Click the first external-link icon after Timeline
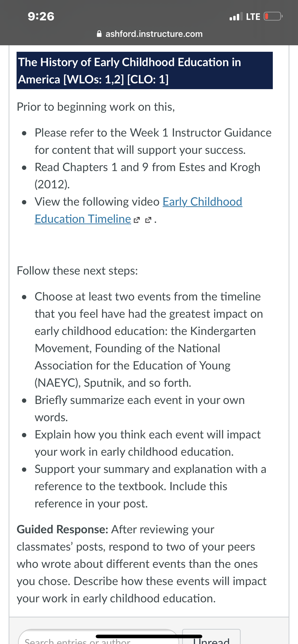This screenshot has width=298, height=644. click(x=137, y=220)
